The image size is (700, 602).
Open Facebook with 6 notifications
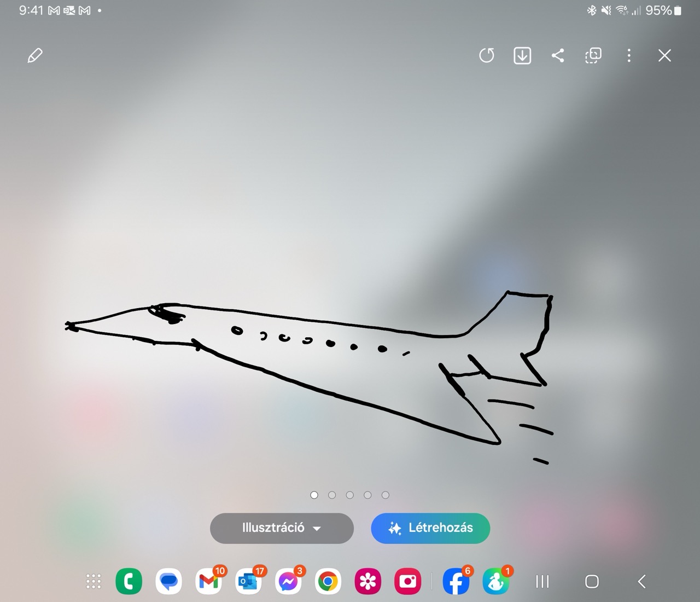456,581
